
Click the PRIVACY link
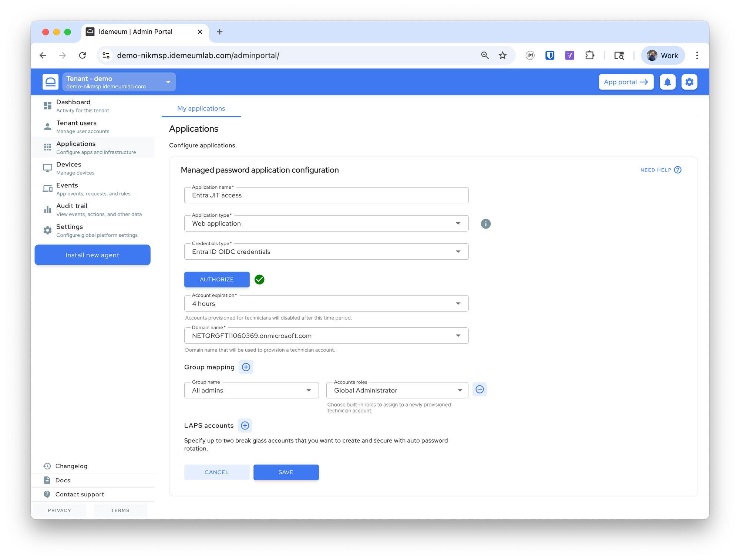click(x=59, y=510)
